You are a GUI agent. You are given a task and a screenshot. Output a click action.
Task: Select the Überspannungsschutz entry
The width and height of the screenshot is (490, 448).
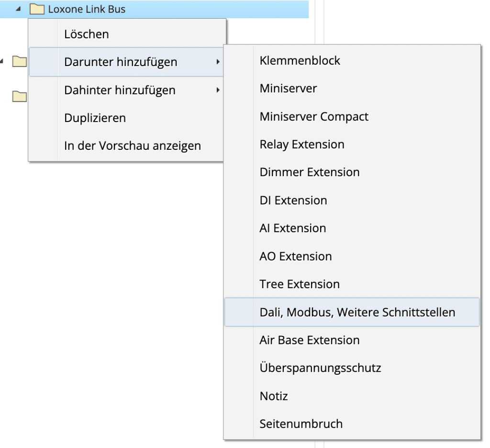pos(352,368)
